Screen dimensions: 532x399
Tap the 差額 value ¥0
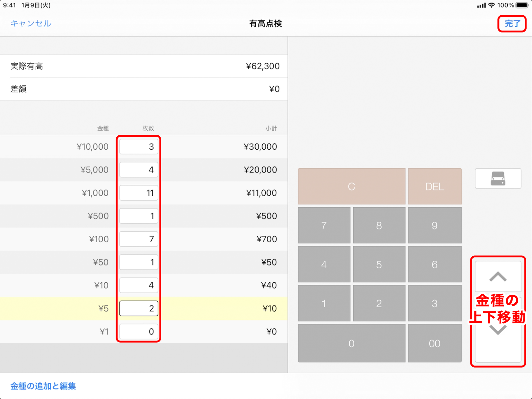pos(274,89)
